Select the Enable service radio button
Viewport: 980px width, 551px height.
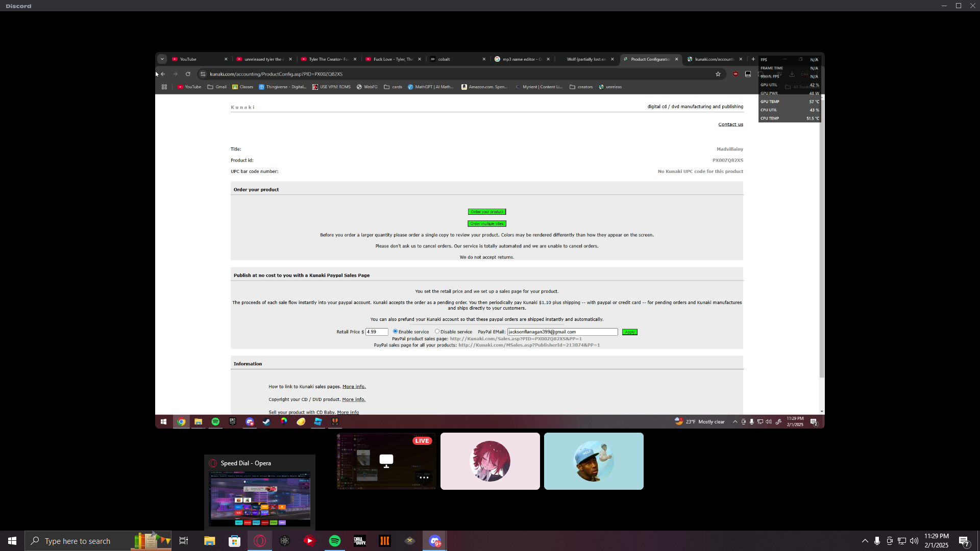[x=395, y=332]
